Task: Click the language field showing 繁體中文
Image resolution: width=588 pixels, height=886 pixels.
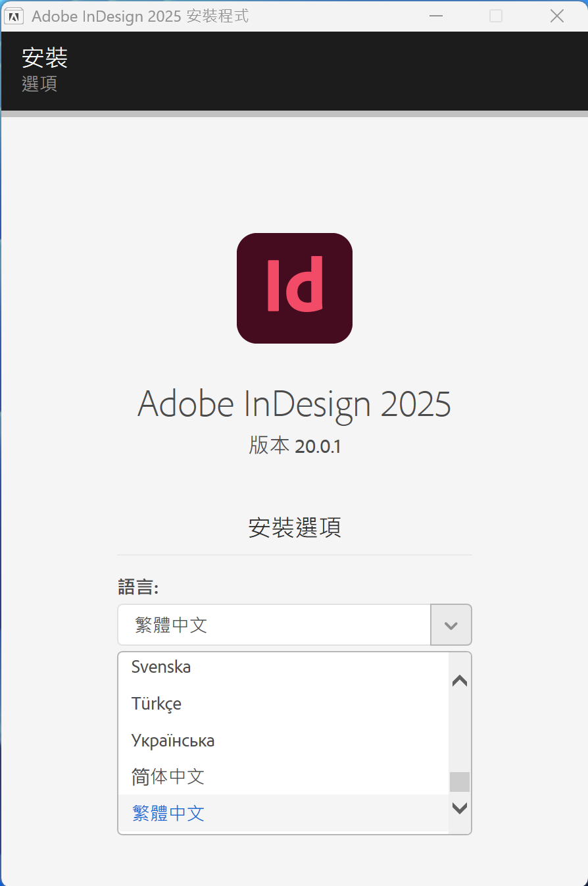Action: (274, 625)
